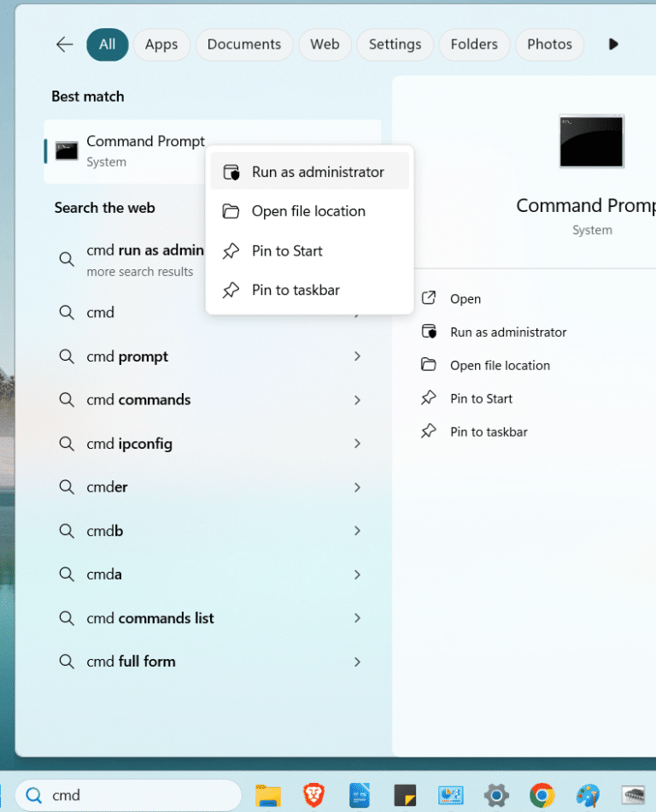Click the arrow to show more search filters

(x=613, y=44)
